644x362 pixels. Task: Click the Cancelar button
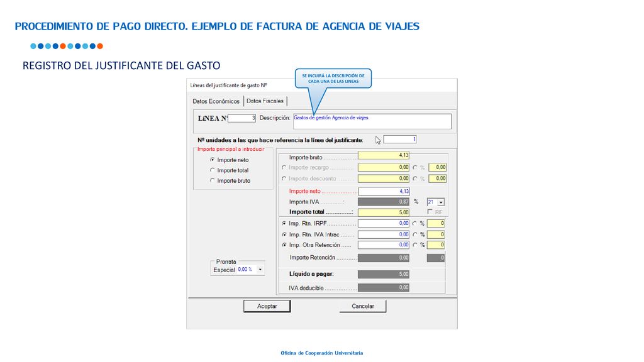(363, 306)
